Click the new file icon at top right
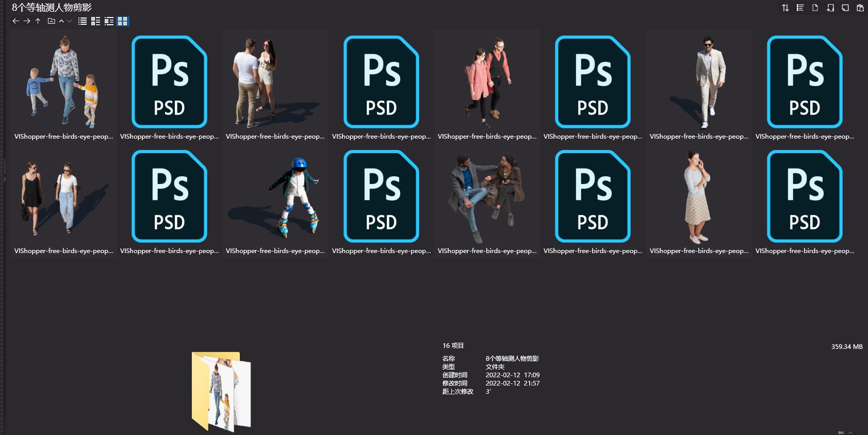Image resolution: width=868 pixels, height=435 pixels. pos(815,8)
